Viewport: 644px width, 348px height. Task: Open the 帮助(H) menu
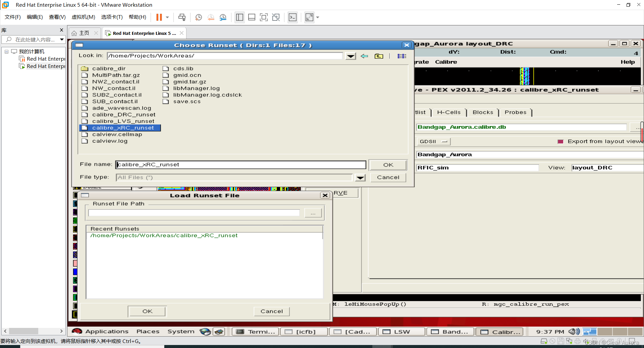(138, 17)
